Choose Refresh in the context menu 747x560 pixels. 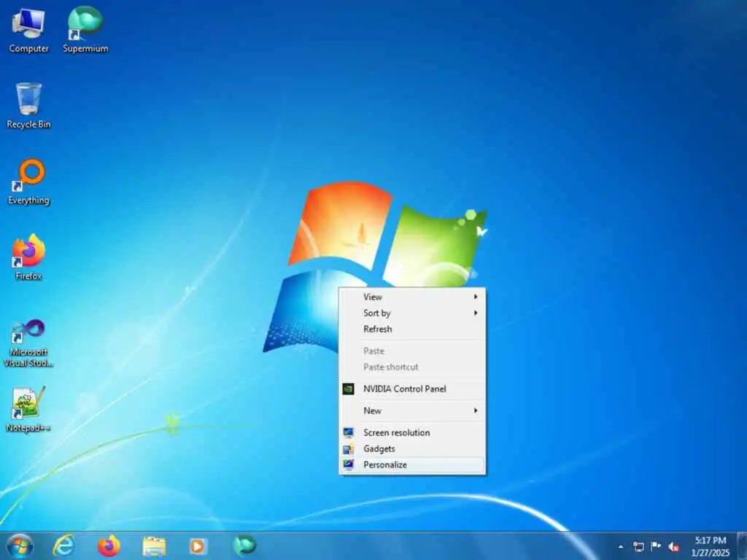click(413, 329)
